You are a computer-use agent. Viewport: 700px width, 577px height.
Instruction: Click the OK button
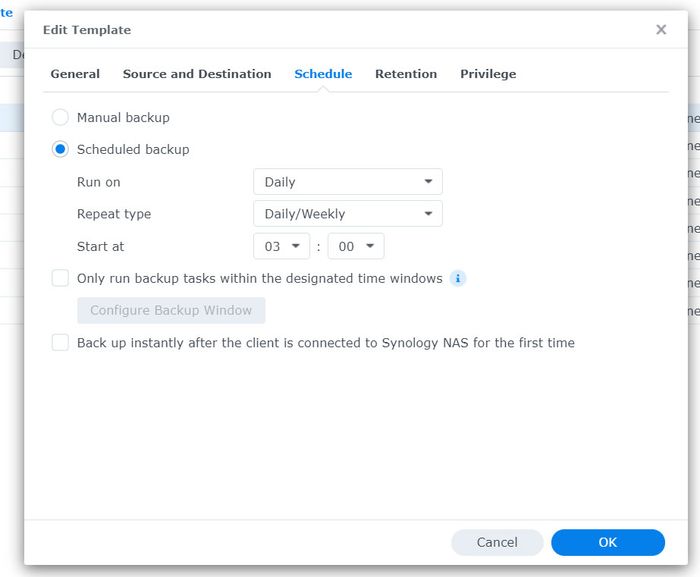coord(608,542)
